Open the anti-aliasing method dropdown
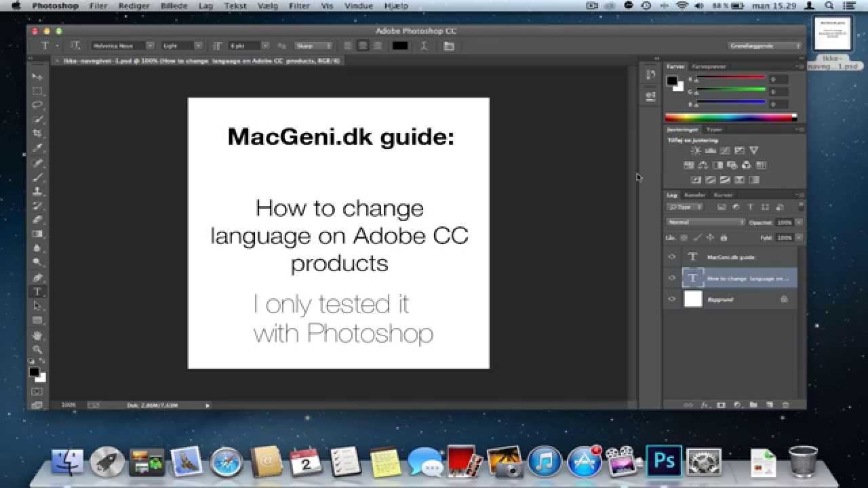The image size is (868, 488). (313, 45)
